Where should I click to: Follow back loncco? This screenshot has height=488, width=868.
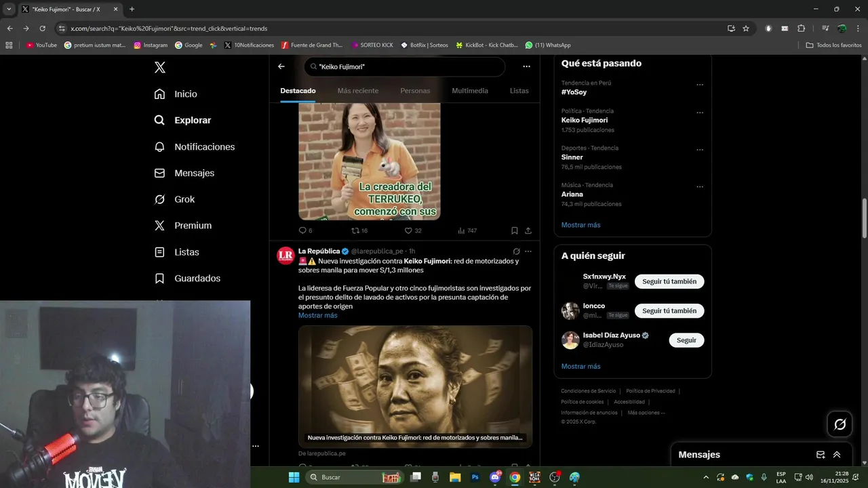pos(669,310)
